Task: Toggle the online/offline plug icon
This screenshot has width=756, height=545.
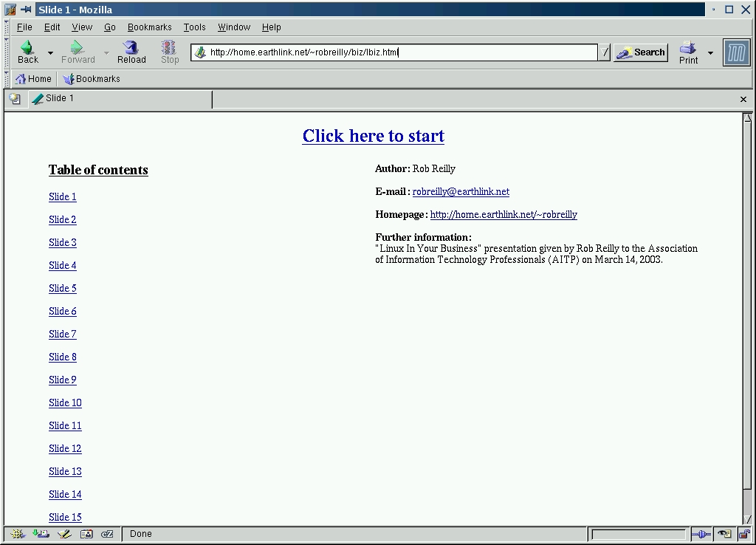Action: coord(701,534)
